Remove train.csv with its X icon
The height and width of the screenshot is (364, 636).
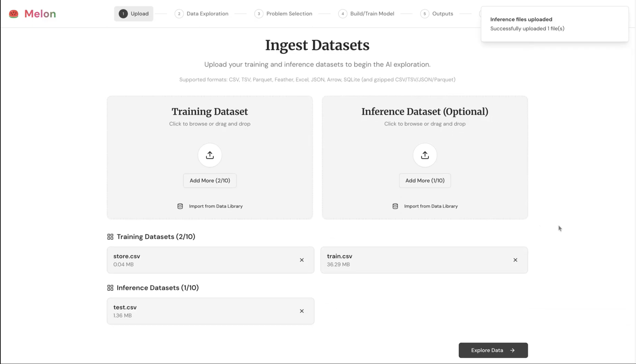(515, 260)
